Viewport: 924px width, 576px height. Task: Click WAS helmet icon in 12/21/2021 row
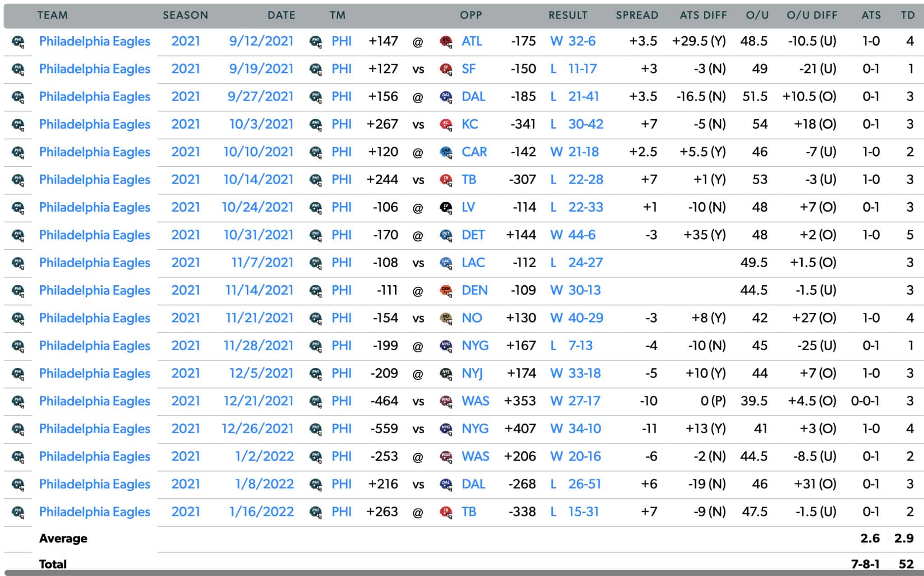pos(446,401)
